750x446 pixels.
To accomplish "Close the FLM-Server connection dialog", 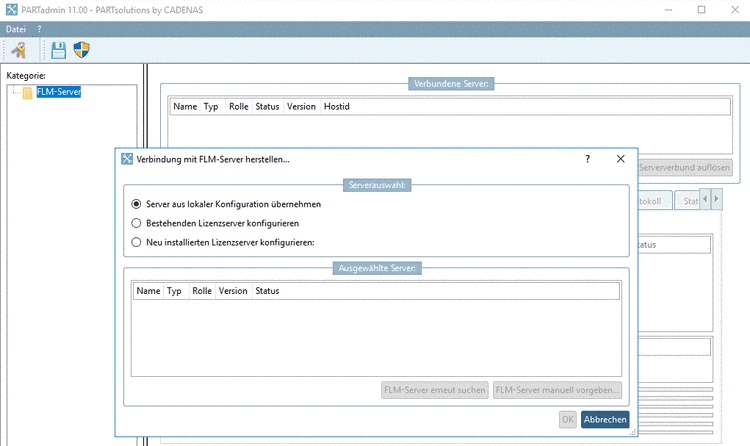I will pos(620,159).
